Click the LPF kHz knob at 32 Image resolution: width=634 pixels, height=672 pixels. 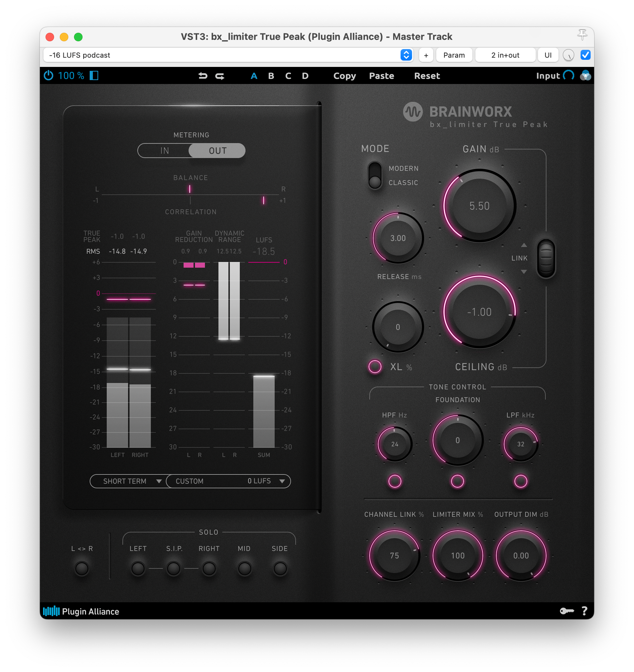[521, 444]
